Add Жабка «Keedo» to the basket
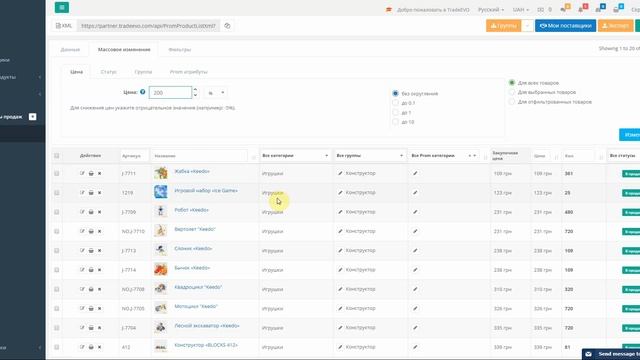The width and height of the screenshot is (640, 360). [x=91, y=173]
